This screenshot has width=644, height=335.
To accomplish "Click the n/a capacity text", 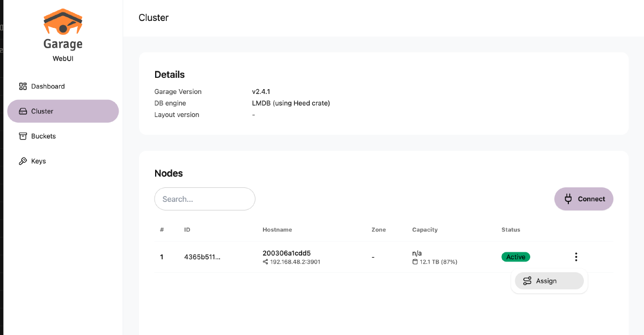I will tap(417, 253).
